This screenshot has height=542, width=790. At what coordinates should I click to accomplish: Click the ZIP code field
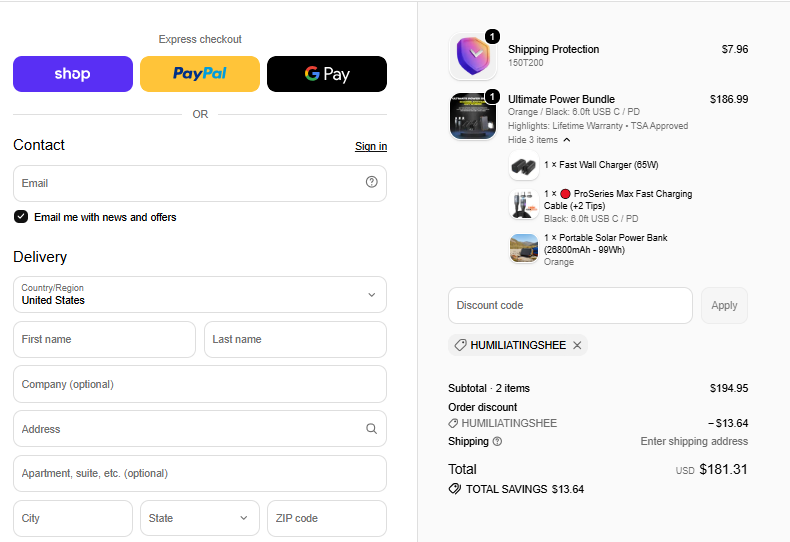click(x=327, y=518)
